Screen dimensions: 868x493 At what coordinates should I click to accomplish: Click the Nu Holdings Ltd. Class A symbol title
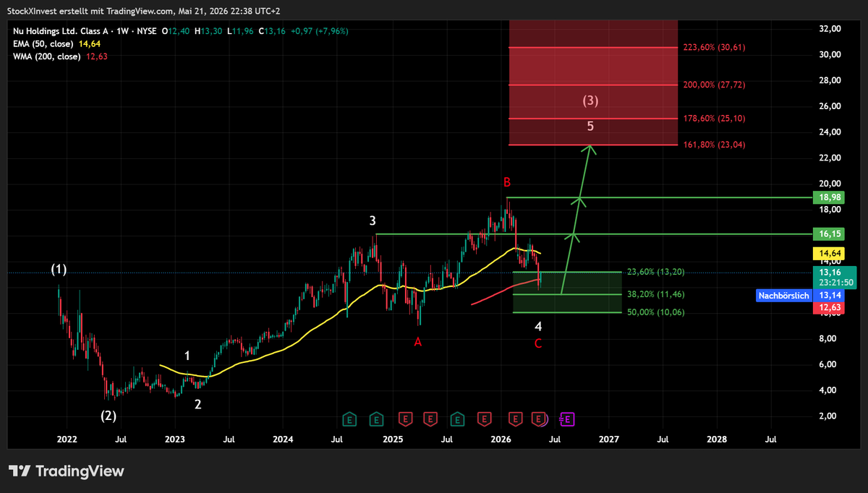tap(61, 31)
